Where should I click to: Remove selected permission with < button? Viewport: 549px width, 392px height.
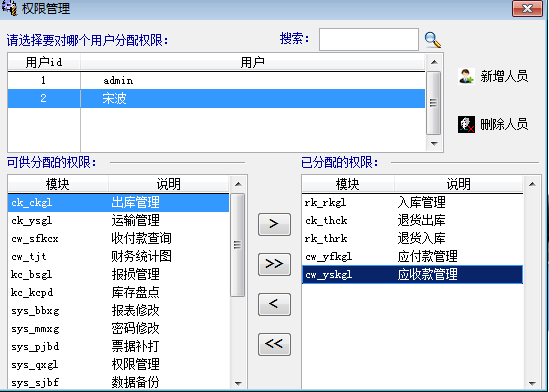click(274, 304)
